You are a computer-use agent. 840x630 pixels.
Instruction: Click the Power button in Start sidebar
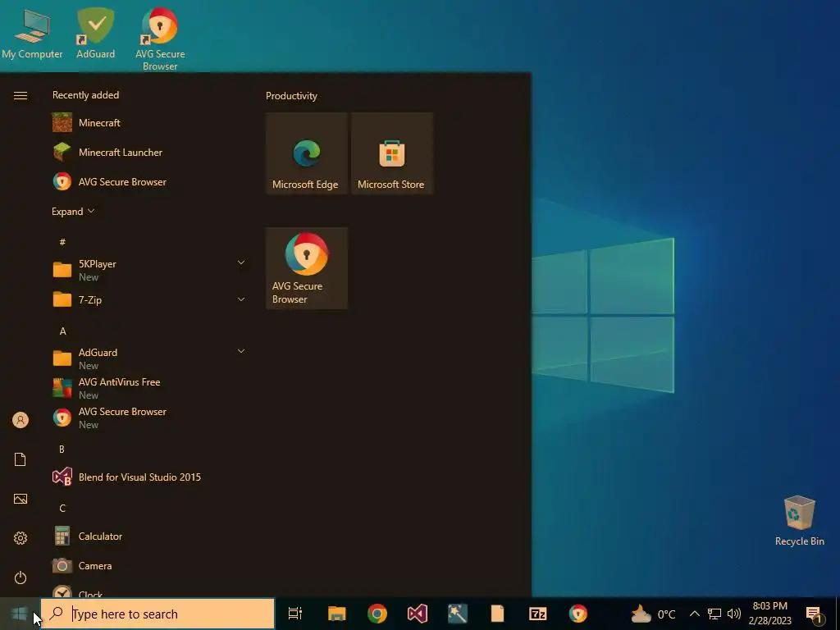coord(21,577)
